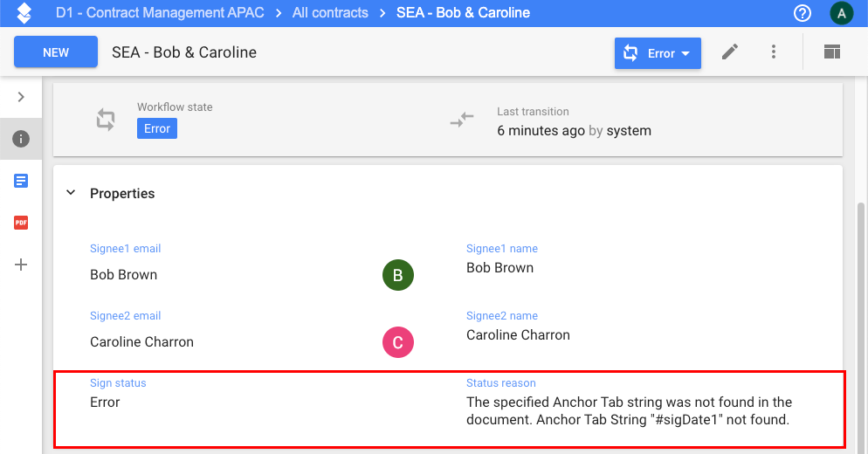Open the red PDF icon in sidebar

[x=21, y=223]
